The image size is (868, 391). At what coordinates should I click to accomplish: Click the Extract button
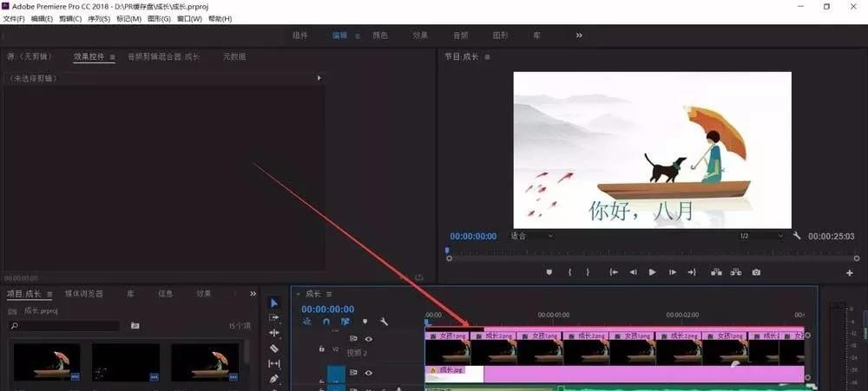pyautogui.click(x=736, y=272)
